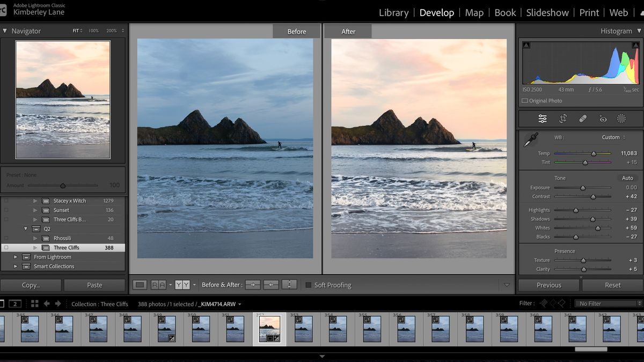Open the Masking tool
This screenshot has width=644, height=362.
coord(621,119)
